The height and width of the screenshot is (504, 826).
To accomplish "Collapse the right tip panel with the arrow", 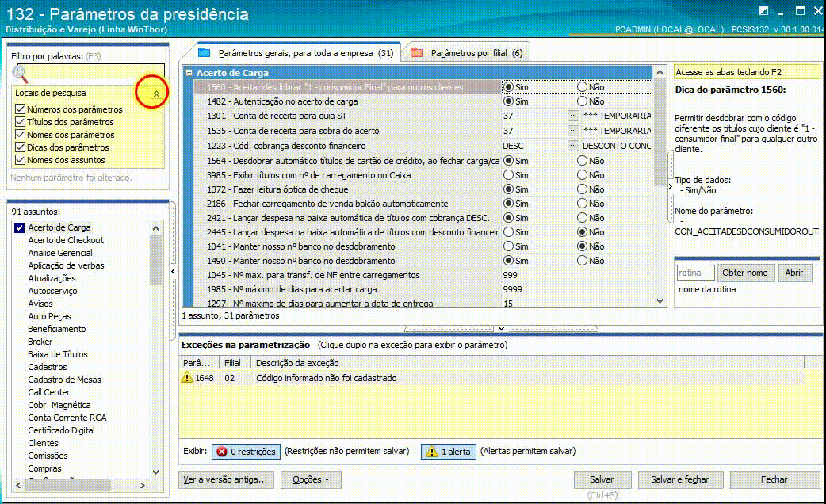I will point(670,186).
